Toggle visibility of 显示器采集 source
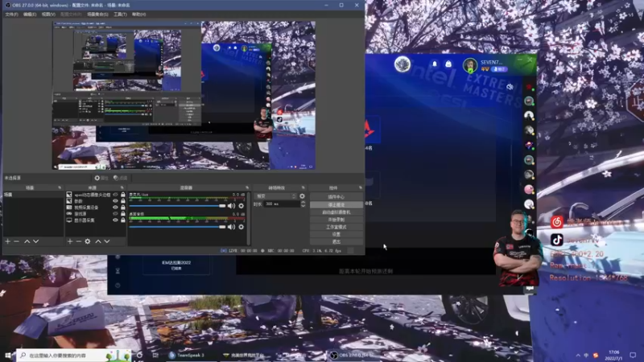The image size is (644, 362). 115,220
